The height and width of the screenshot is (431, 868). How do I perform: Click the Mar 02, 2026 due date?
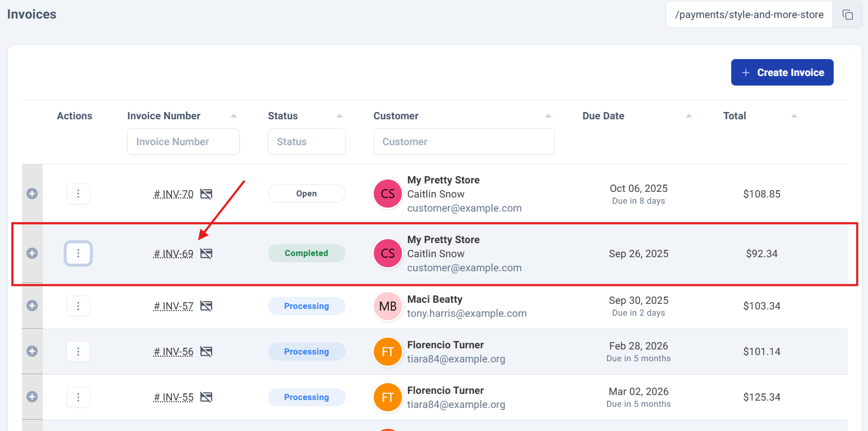coord(638,391)
